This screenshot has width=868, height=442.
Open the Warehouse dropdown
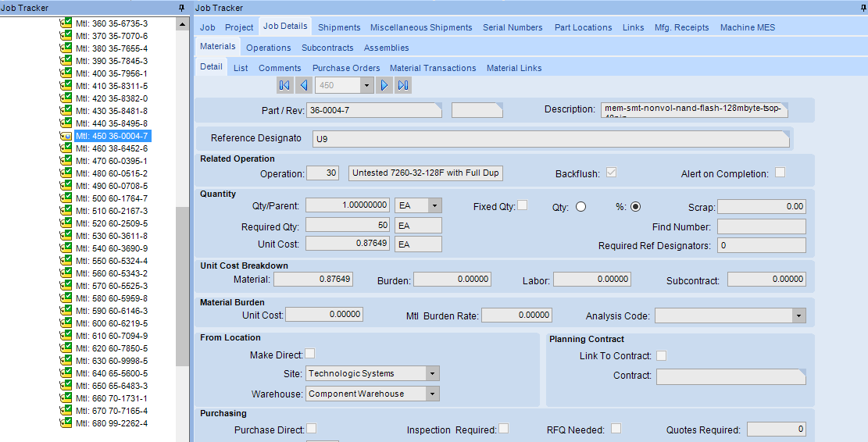click(432, 394)
